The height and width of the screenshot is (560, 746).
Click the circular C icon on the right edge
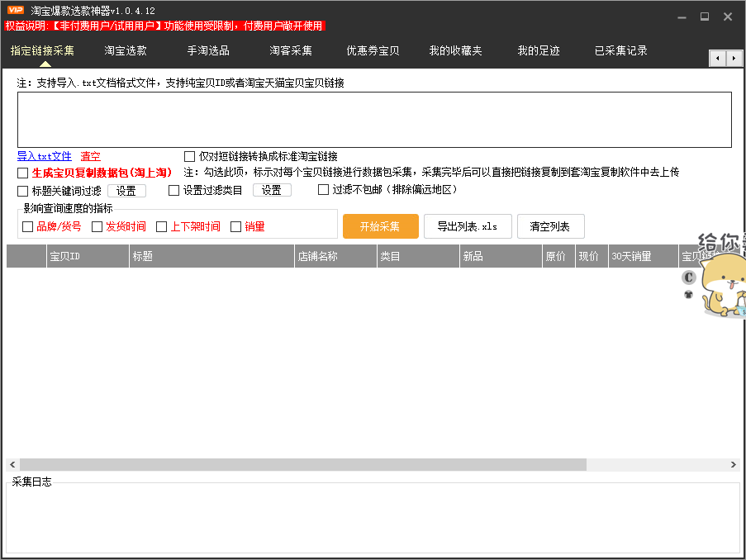[x=688, y=278]
